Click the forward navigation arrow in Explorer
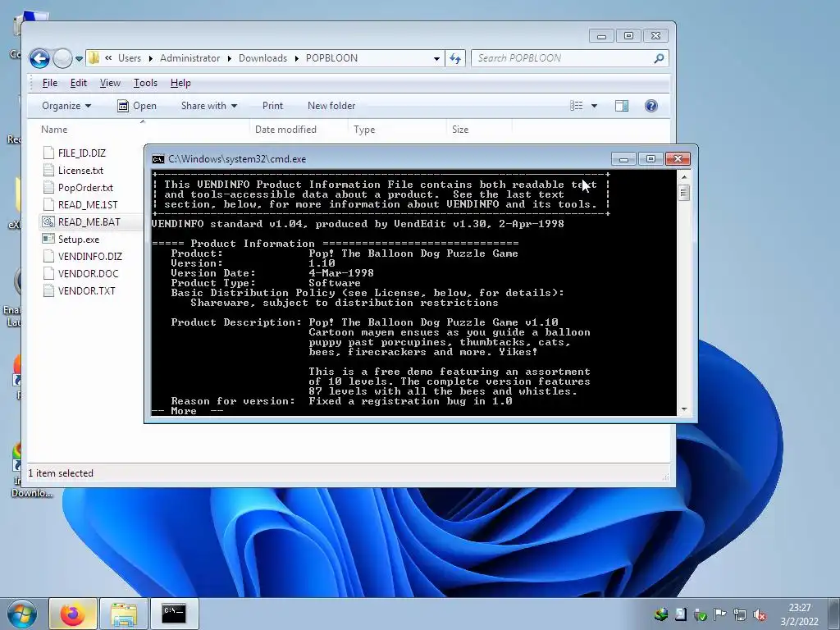 62,58
